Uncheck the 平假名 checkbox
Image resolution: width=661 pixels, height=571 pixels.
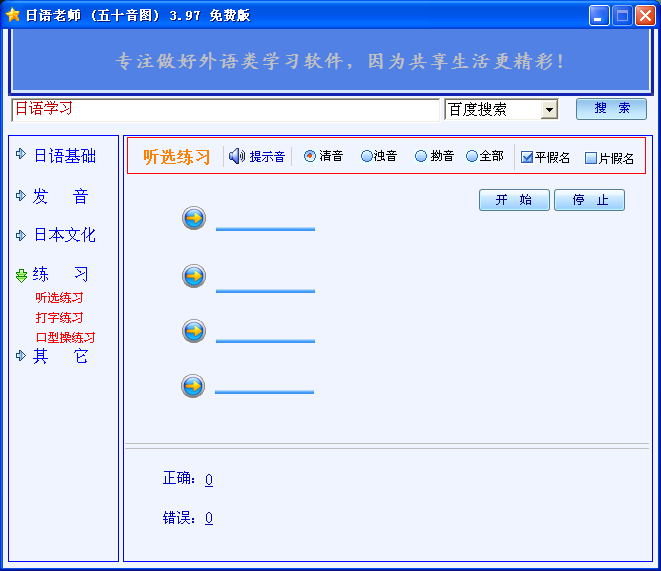[527, 158]
